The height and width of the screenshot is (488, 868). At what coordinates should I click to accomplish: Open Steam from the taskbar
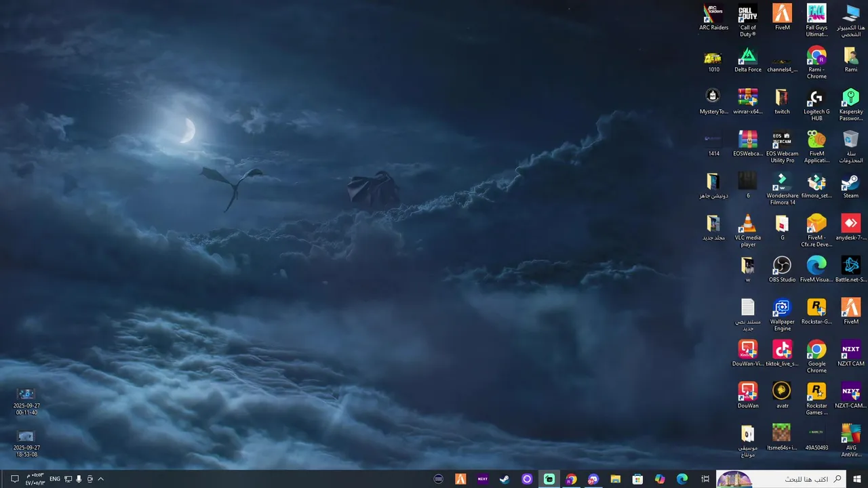505,479
